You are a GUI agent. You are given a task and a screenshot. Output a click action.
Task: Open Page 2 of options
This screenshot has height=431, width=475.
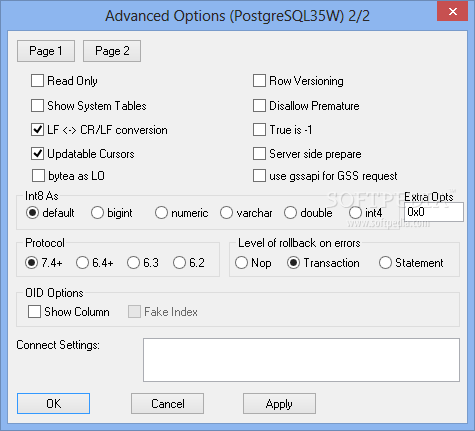click(x=112, y=51)
